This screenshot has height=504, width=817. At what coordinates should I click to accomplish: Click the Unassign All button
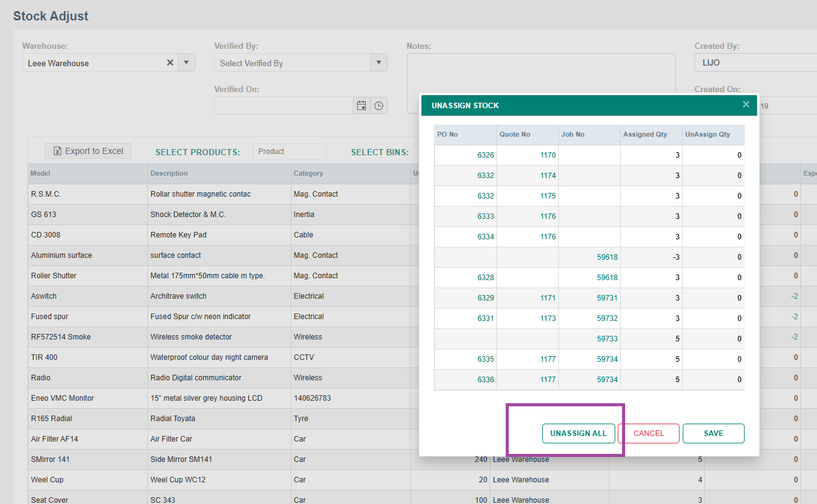pyautogui.click(x=579, y=434)
